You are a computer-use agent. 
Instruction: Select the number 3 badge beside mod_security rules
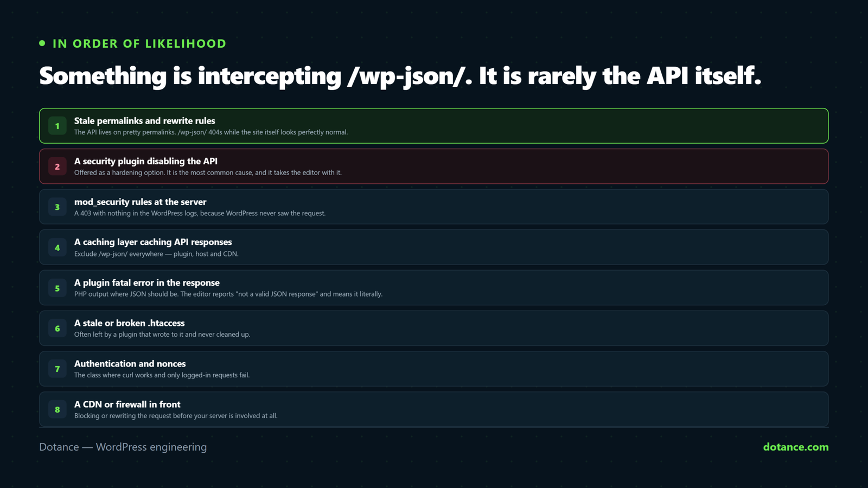(x=57, y=207)
